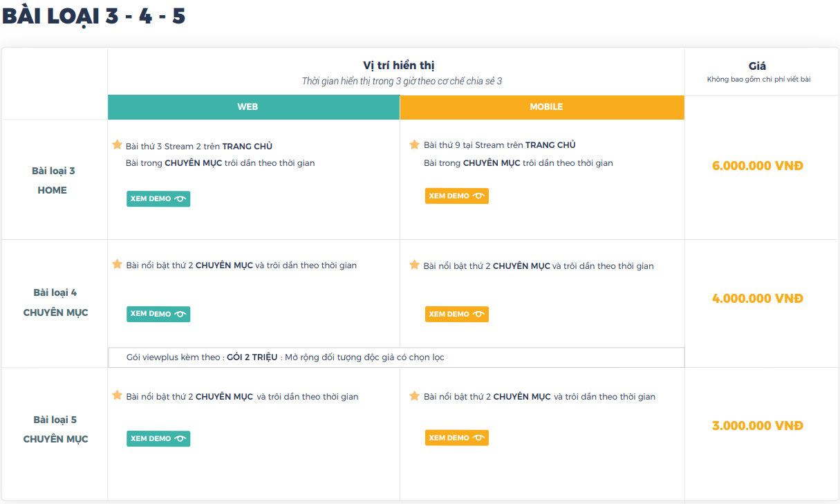Click eye icon on Bài loại 5 mobile demo
The image size is (840, 504).
tap(478, 438)
